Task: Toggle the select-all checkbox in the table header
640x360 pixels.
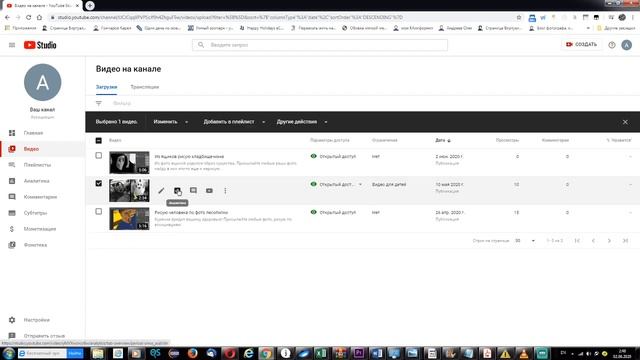Action: tap(99, 140)
